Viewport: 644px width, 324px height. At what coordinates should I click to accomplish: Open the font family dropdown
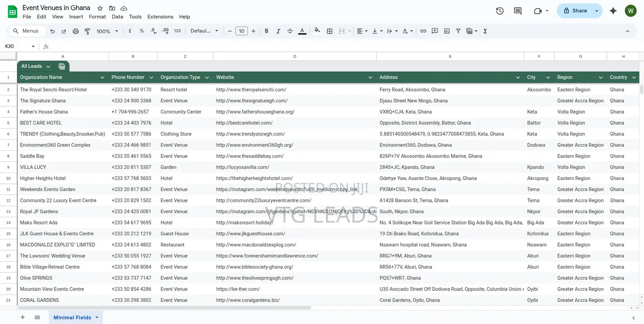click(x=204, y=31)
